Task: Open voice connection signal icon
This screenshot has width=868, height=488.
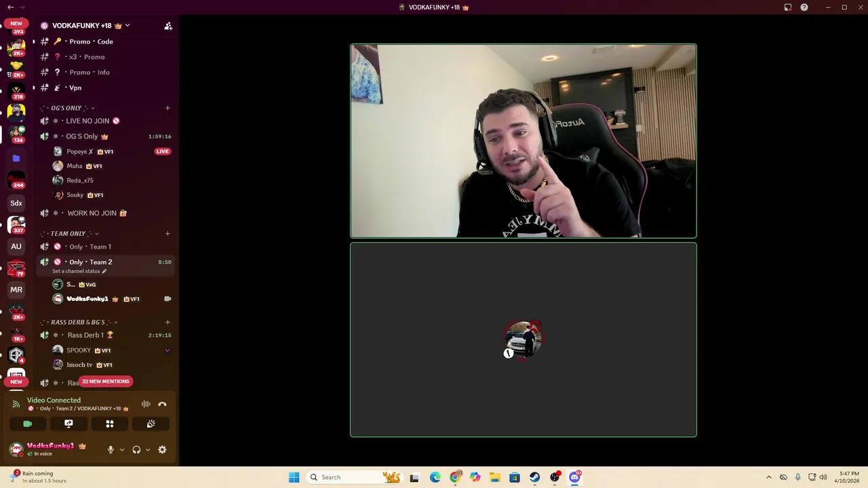Action: point(16,404)
